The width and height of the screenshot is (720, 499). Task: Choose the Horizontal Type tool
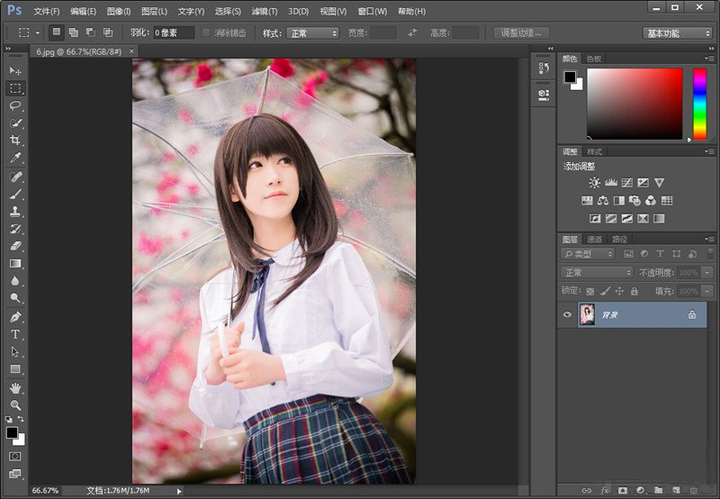tap(15, 334)
